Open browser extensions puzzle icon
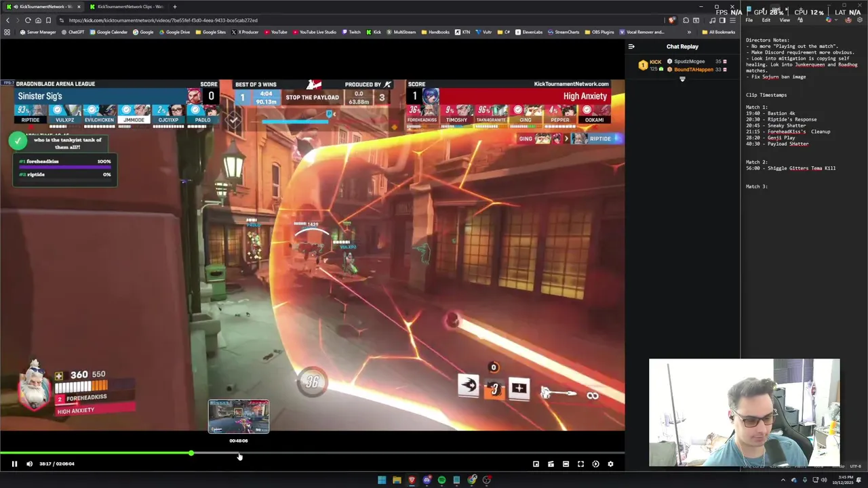Image resolution: width=868 pixels, height=488 pixels. [686, 20]
